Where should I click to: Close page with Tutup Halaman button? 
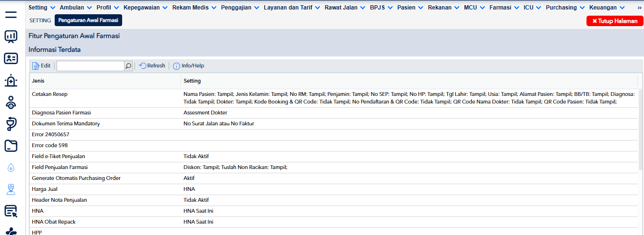point(615,21)
